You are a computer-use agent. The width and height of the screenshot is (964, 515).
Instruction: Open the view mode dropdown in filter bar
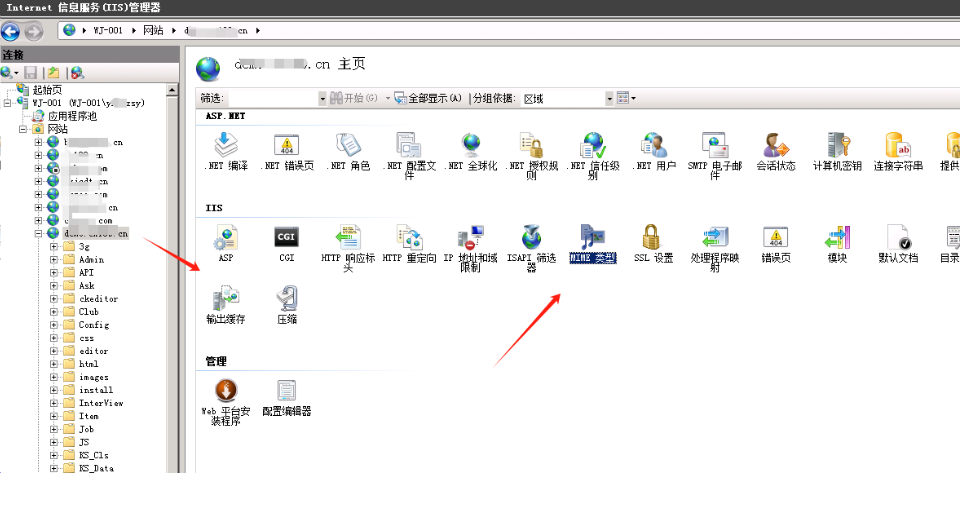coord(626,98)
